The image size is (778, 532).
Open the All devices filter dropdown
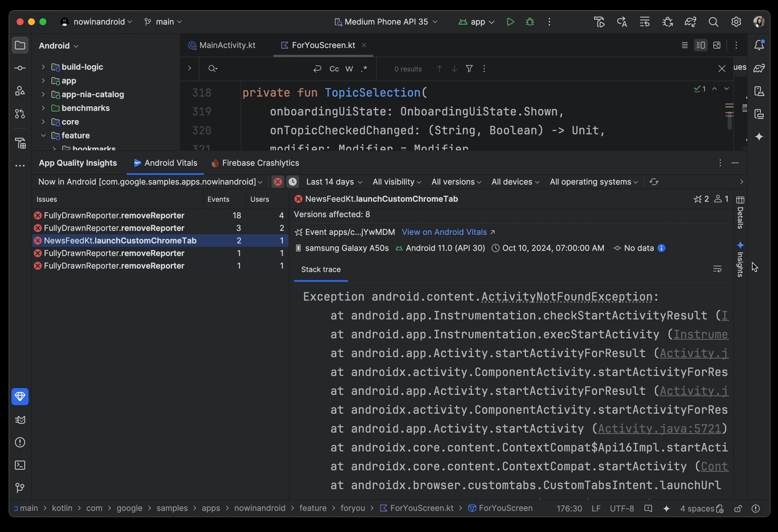coord(514,181)
